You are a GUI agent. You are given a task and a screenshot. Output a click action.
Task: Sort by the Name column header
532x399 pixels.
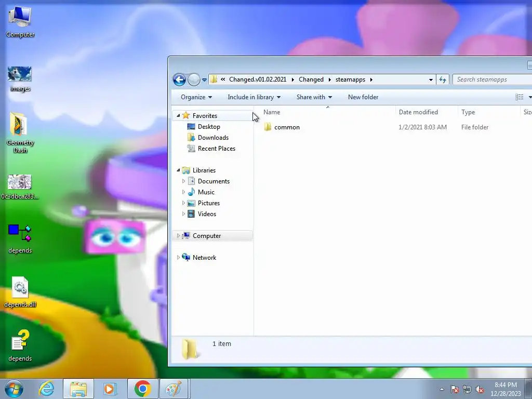click(x=327, y=112)
